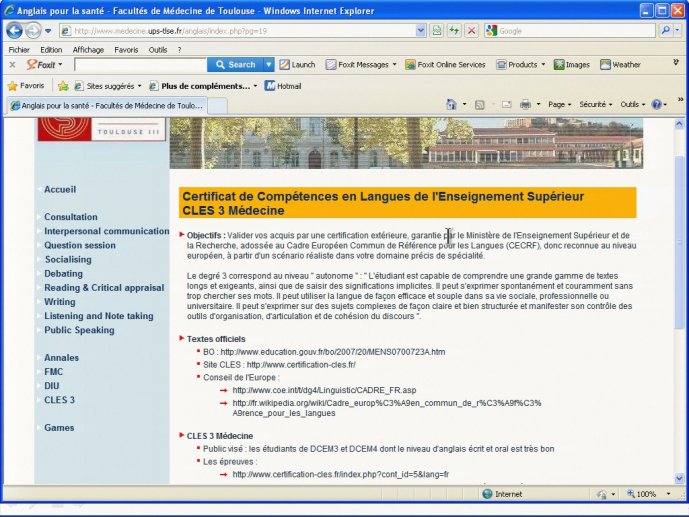Open Plus de compléments favorites item

point(203,86)
